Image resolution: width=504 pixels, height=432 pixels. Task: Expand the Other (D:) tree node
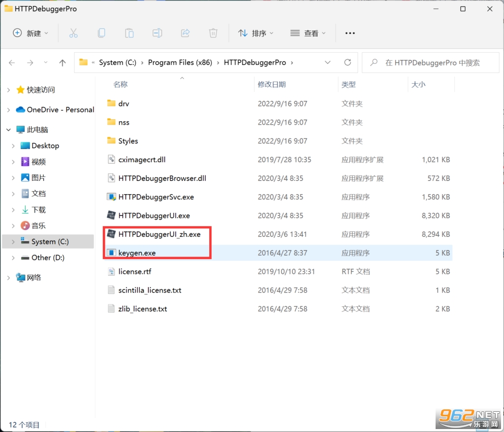point(13,258)
